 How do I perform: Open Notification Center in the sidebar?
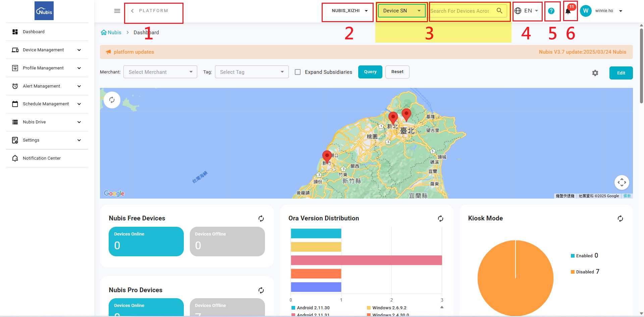pyautogui.click(x=47, y=158)
